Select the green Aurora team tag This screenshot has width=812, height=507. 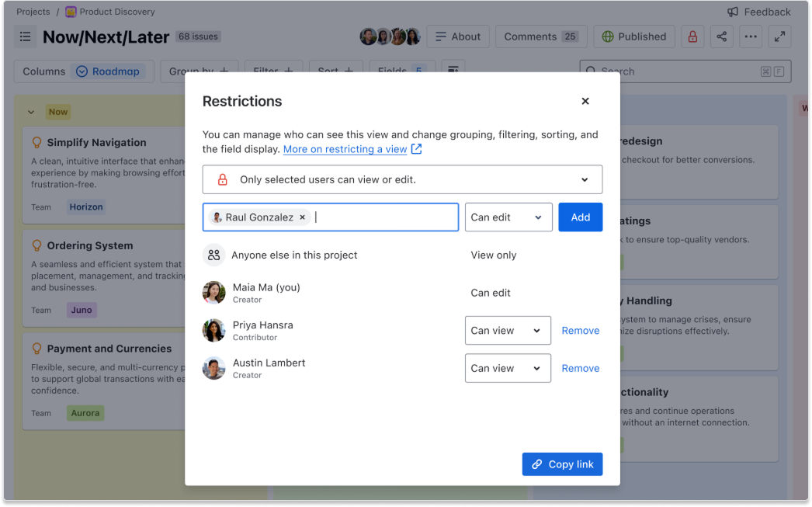coord(85,413)
